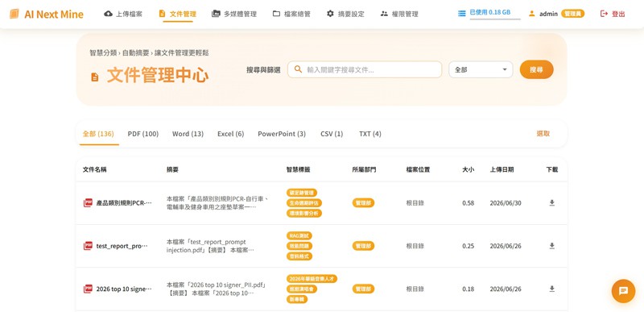Click the 巡迴演唱會 tag
The height and width of the screenshot is (312, 644).
[301, 289]
